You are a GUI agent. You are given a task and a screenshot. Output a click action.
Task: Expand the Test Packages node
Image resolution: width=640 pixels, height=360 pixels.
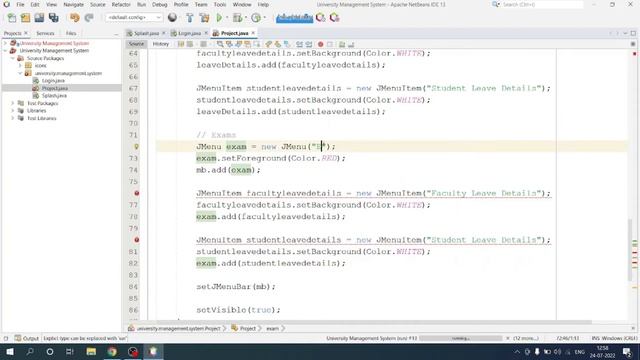click(x=13, y=103)
